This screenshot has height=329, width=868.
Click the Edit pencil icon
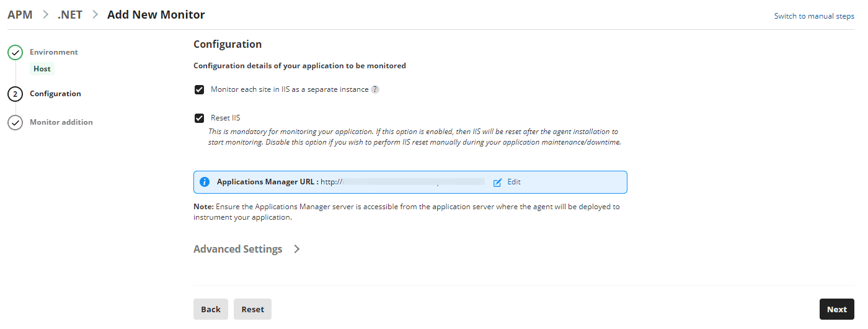pyautogui.click(x=497, y=183)
